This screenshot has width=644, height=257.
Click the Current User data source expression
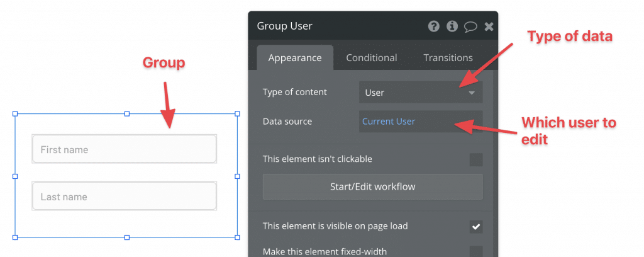[x=389, y=122]
